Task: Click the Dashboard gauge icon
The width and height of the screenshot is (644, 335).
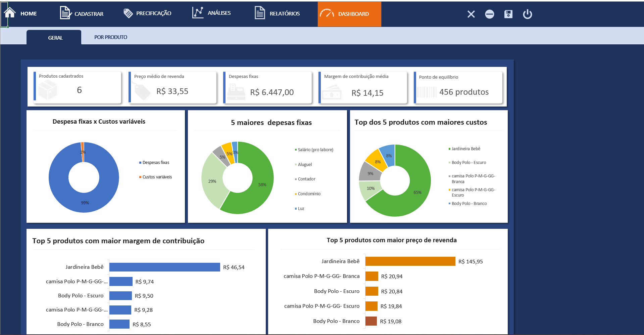Action: click(327, 13)
